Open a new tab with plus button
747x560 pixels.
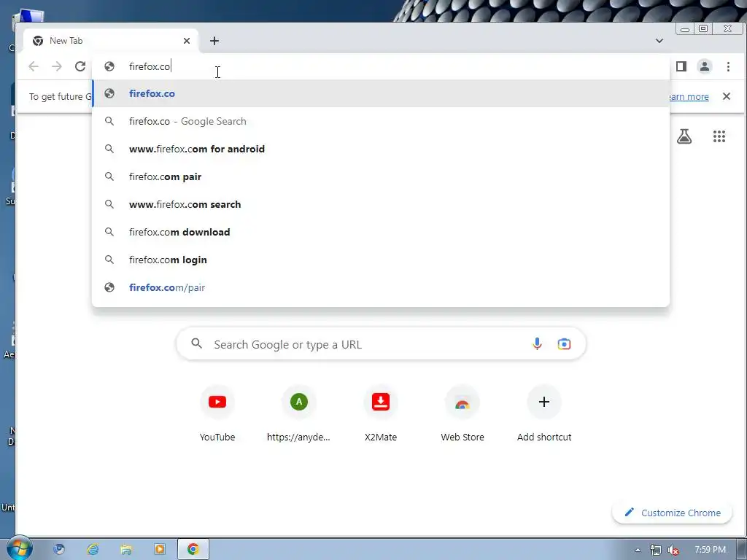[x=214, y=41]
